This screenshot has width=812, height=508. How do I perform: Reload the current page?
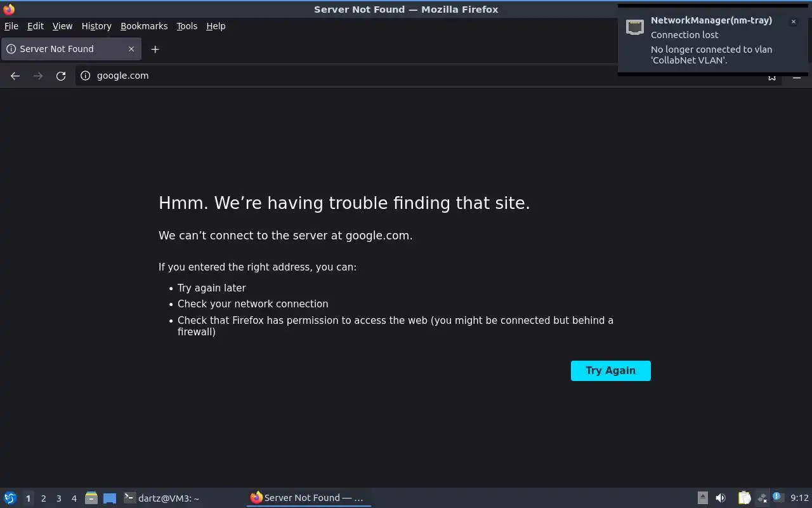[61, 76]
